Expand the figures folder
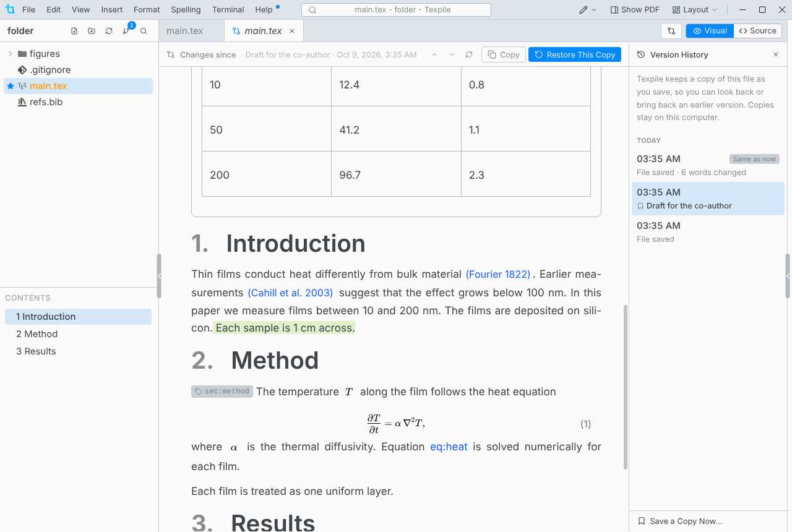The height and width of the screenshot is (532, 792). pyautogui.click(x=11, y=54)
